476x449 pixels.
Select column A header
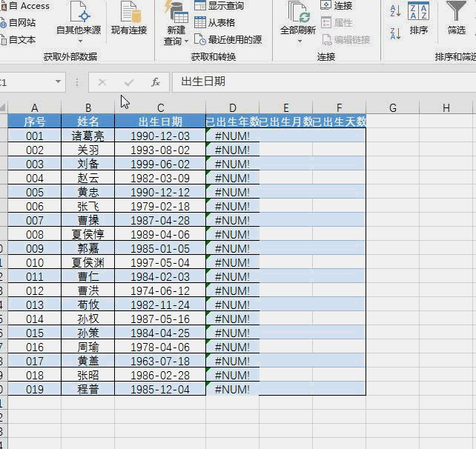coord(35,107)
